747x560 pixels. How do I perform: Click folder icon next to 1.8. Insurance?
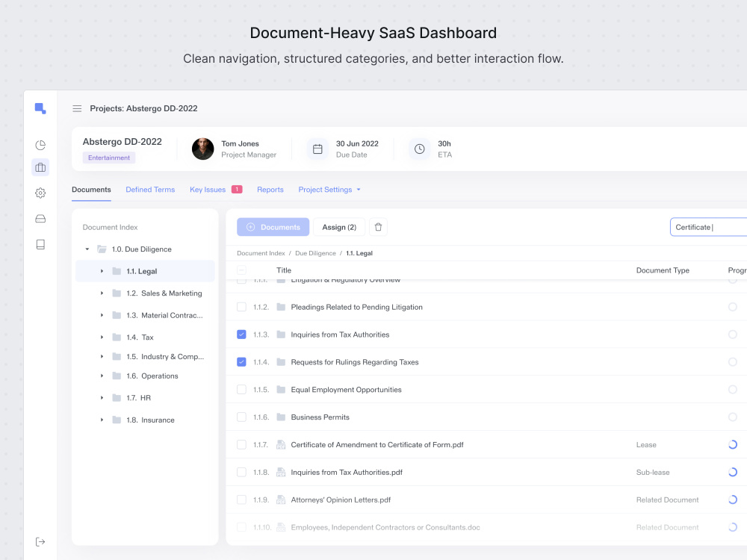(117, 420)
